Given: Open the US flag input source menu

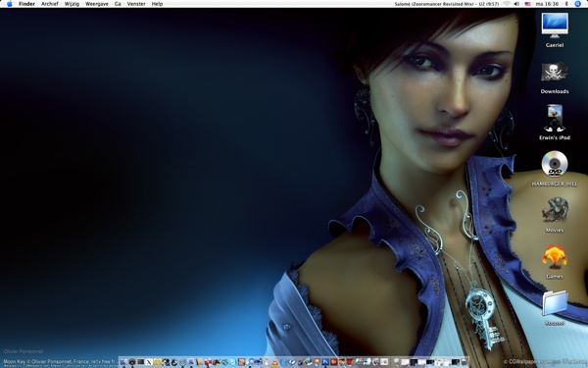Looking at the screenshot, I should (527, 4).
